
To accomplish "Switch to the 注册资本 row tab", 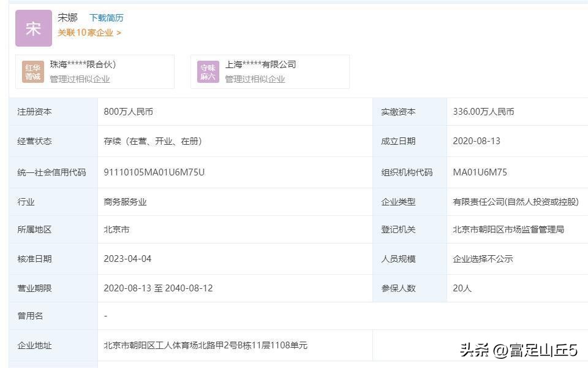I will (34, 111).
